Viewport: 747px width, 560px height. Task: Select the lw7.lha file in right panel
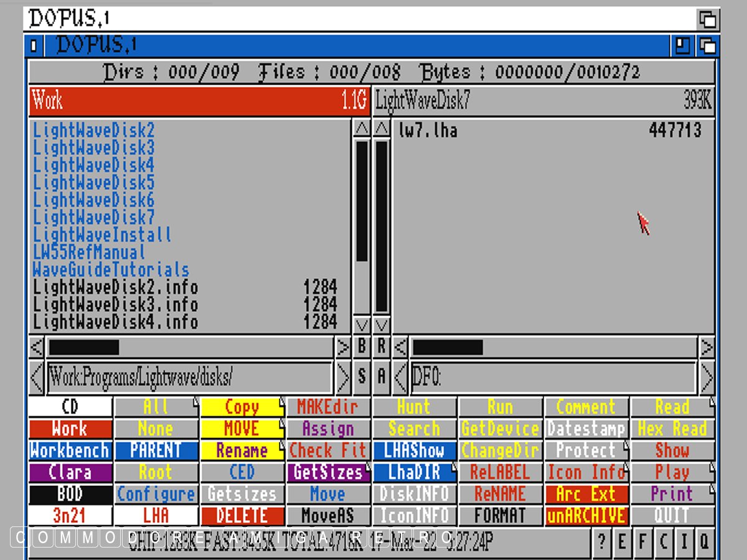[428, 131]
